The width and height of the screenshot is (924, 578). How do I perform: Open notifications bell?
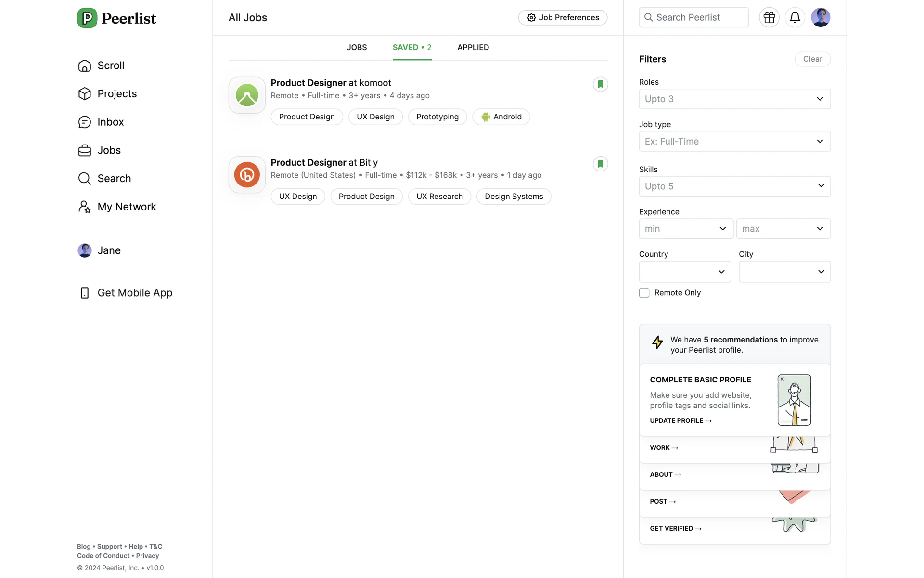(x=795, y=18)
